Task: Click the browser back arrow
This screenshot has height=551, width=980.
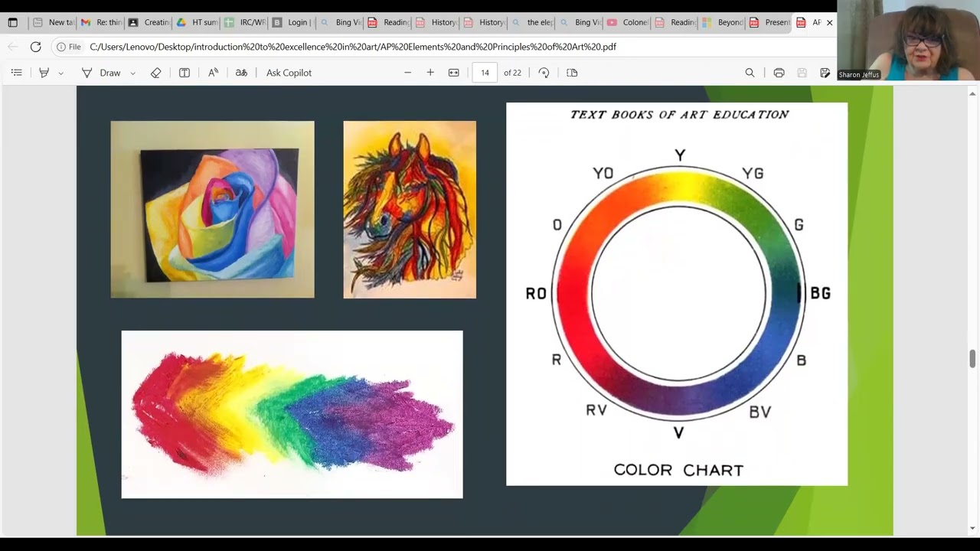Action: pos(12,47)
